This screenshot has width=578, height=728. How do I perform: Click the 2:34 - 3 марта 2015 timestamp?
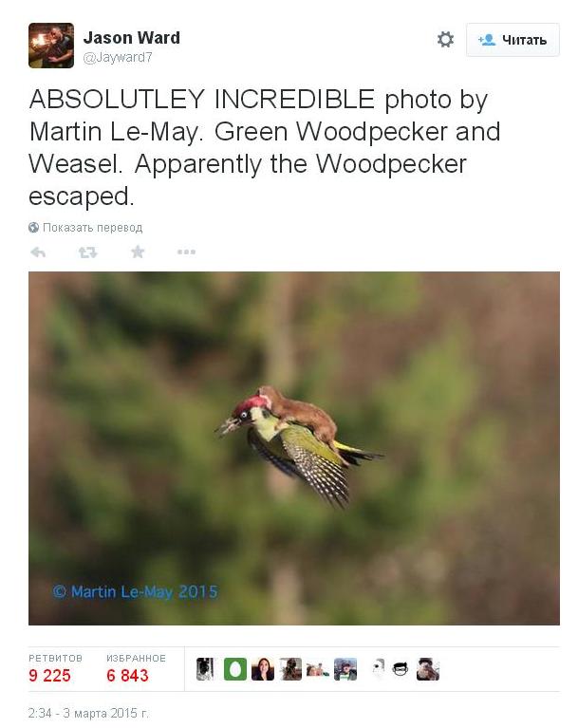[88, 713]
